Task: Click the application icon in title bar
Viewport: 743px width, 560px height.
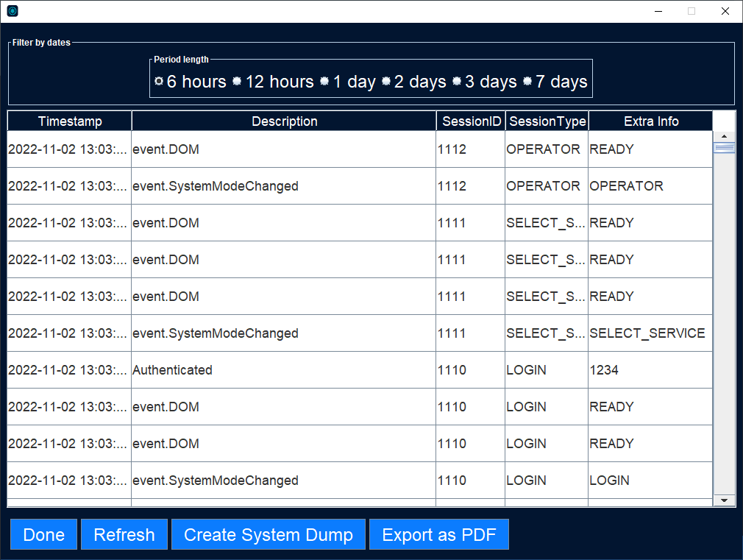Action: tap(13, 11)
